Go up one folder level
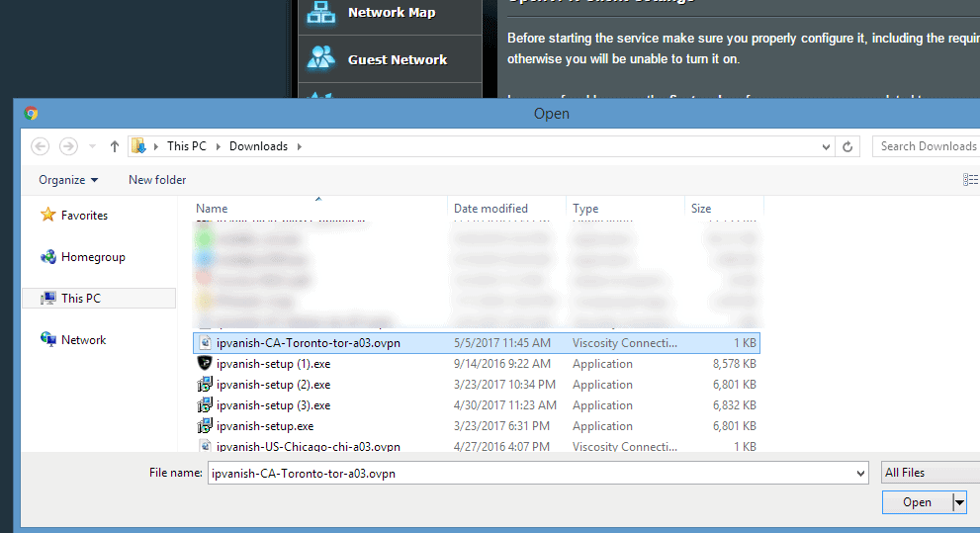Viewport: 980px width, 533px height. pyautogui.click(x=115, y=146)
